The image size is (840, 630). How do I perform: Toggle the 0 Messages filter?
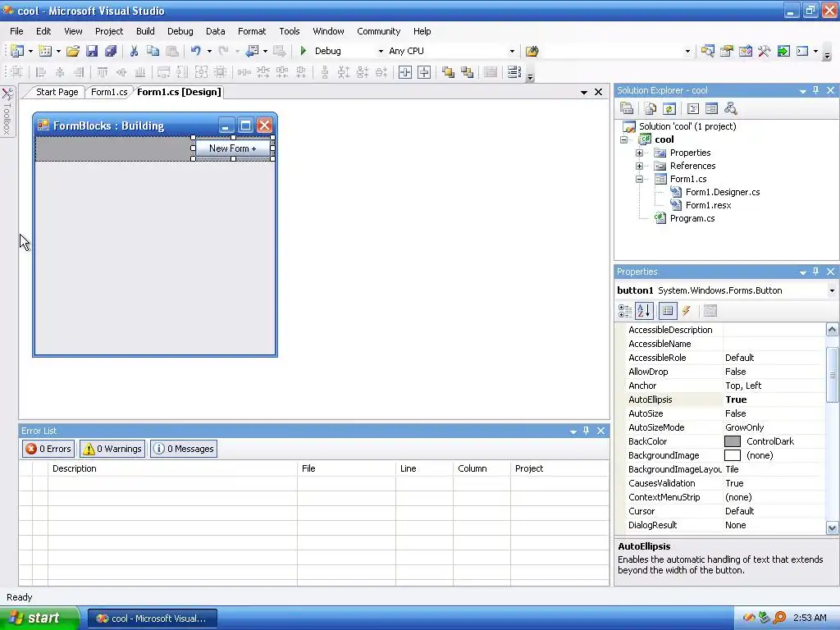[184, 449]
